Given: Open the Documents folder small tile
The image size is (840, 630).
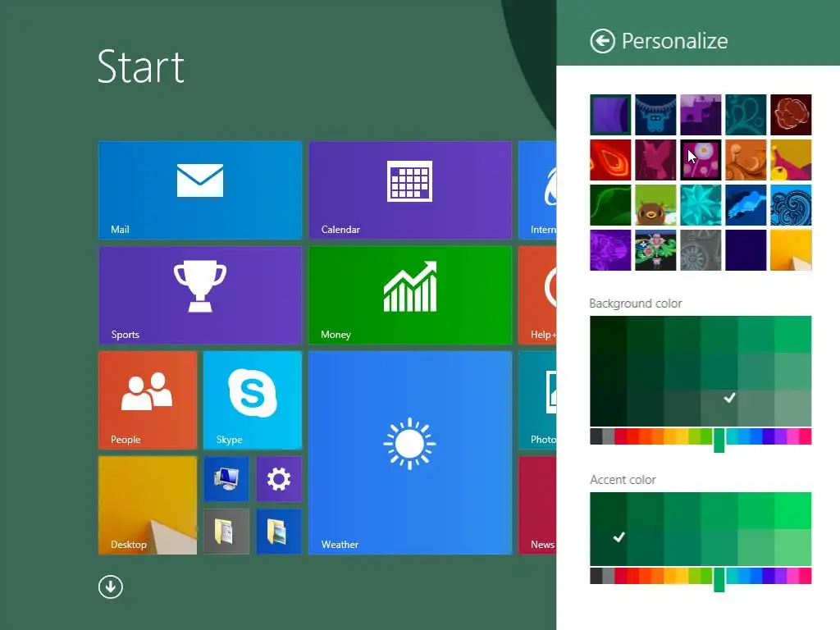Looking at the screenshot, I should coord(226,532).
